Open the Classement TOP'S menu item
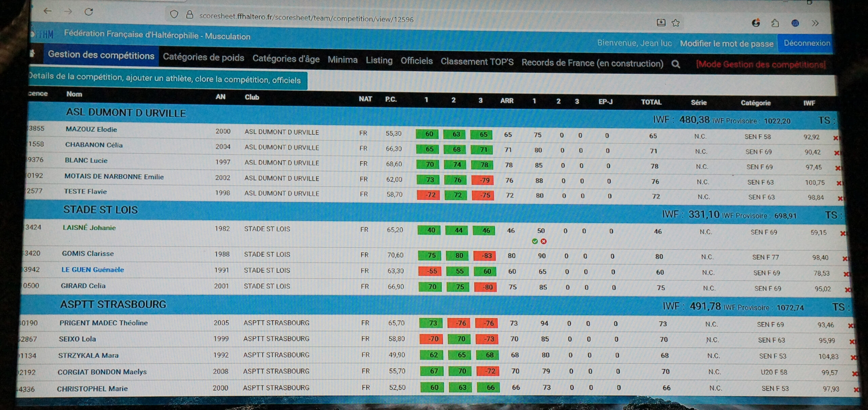 point(477,62)
